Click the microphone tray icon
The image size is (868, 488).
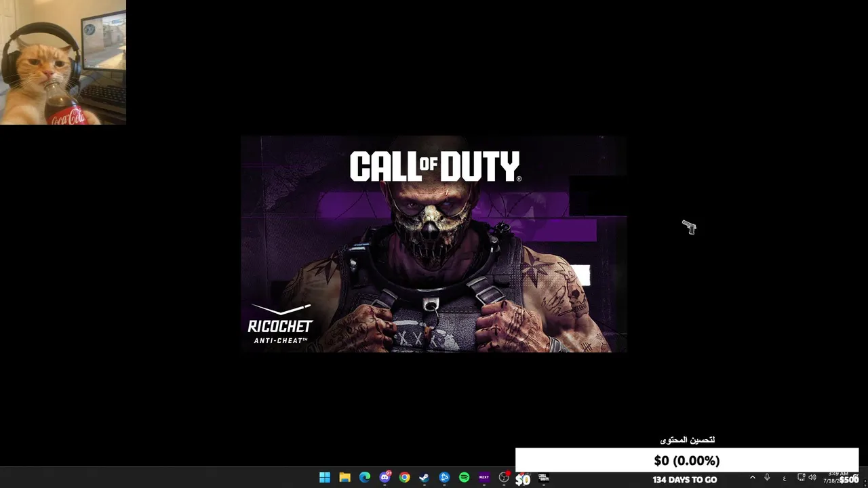[767, 478]
